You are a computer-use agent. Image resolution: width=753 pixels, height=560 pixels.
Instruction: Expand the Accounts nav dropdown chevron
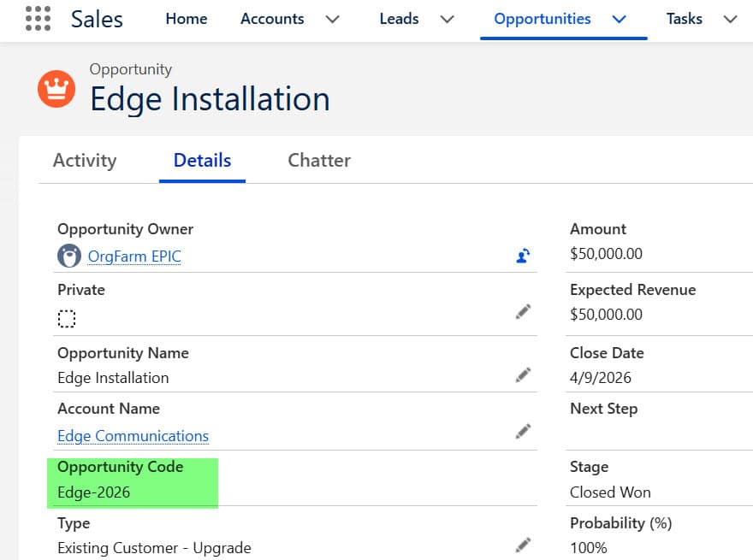(332, 19)
